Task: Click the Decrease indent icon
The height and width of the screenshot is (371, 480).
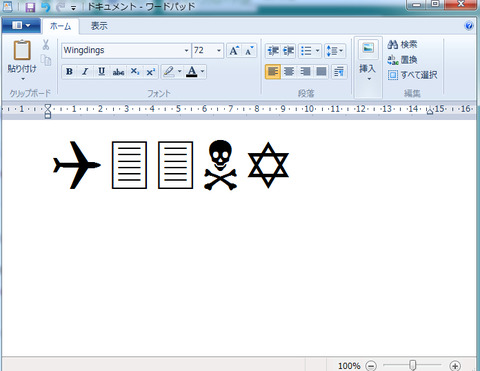Action: pyautogui.click(x=273, y=51)
